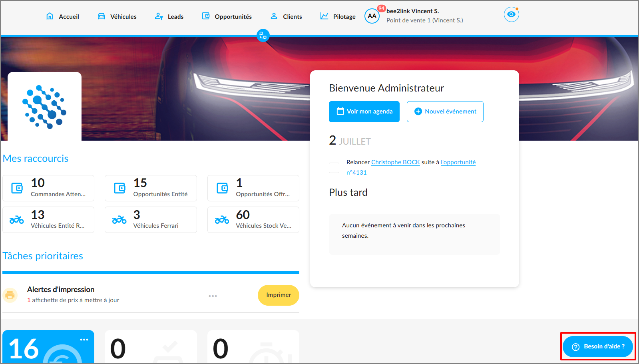Click the yellow Imprimer button
This screenshot has height=364, width=639.
(279, 295)
